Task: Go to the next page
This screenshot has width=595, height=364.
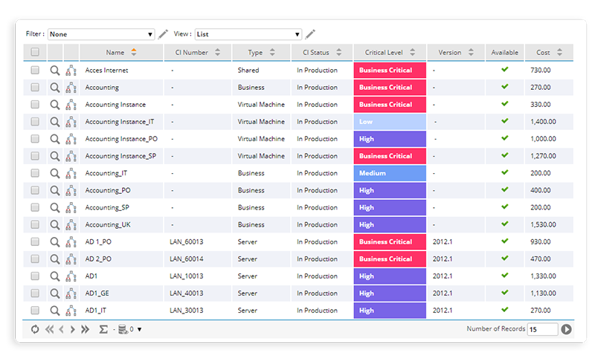Action: (72, 329)
